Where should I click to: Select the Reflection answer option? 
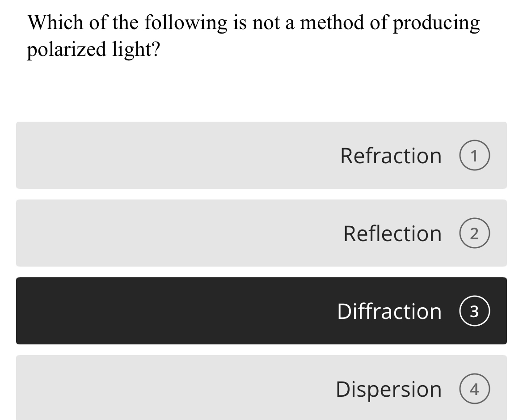tap(261, 233)
